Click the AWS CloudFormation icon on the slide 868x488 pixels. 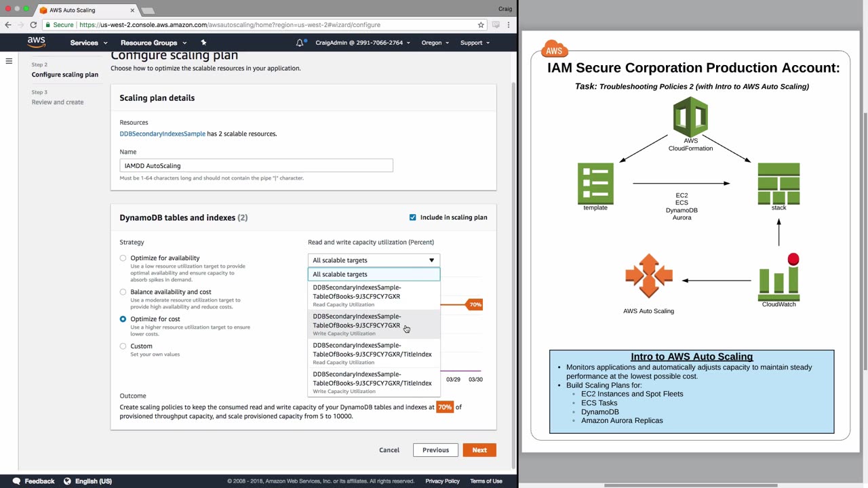690,117
